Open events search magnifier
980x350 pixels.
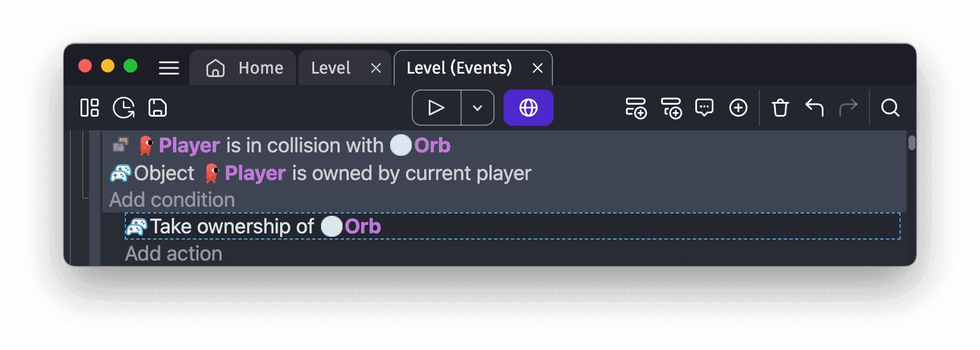coord(890,108)
